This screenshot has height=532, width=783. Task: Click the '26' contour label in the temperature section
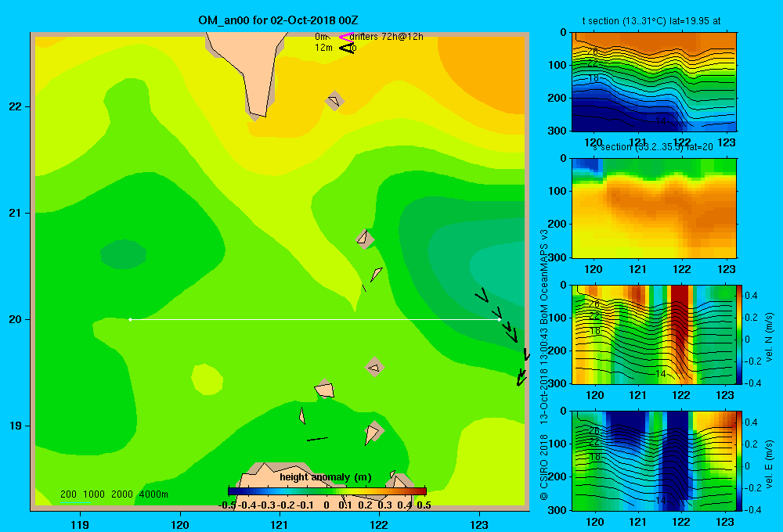coord(593,52)
